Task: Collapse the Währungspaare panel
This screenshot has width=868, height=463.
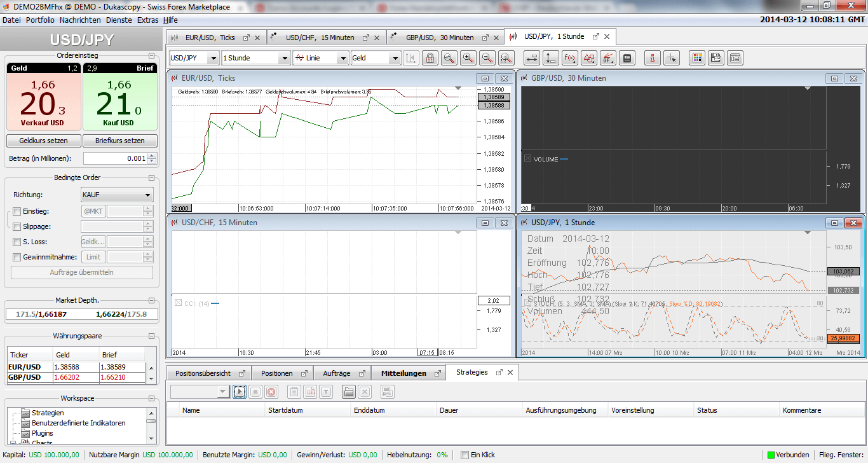Action: (x=151, y=335)
